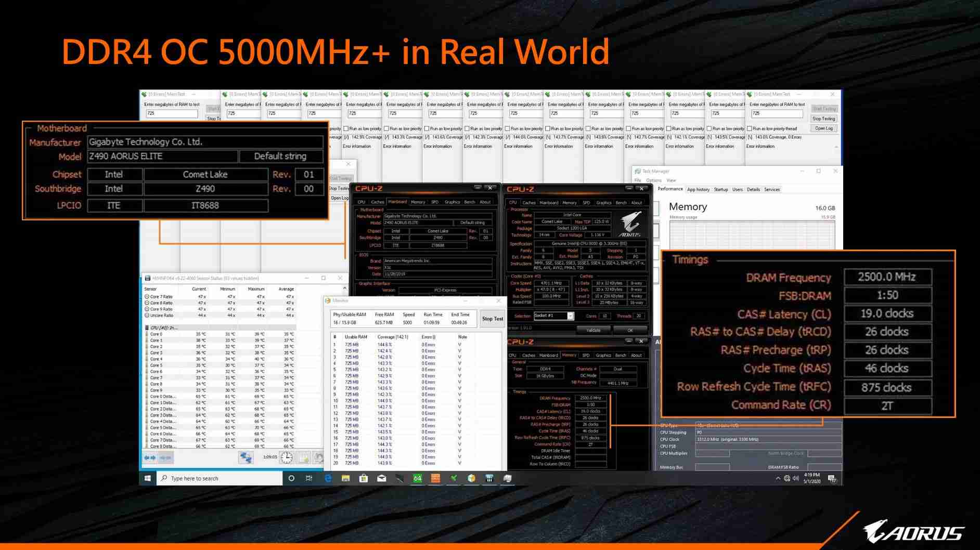Toggle low priority for 142.3% Coverage MemTest

pos(467,128)
